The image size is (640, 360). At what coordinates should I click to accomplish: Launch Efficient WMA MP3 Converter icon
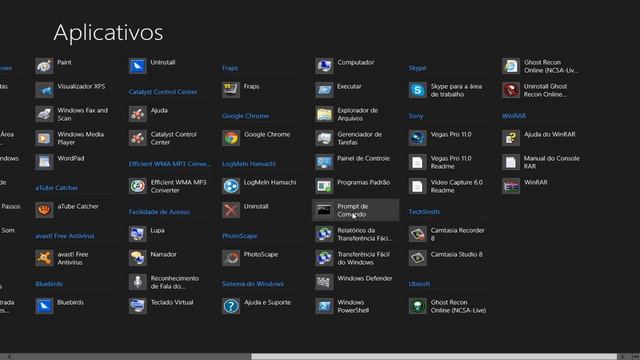click(x=138, y=186)
